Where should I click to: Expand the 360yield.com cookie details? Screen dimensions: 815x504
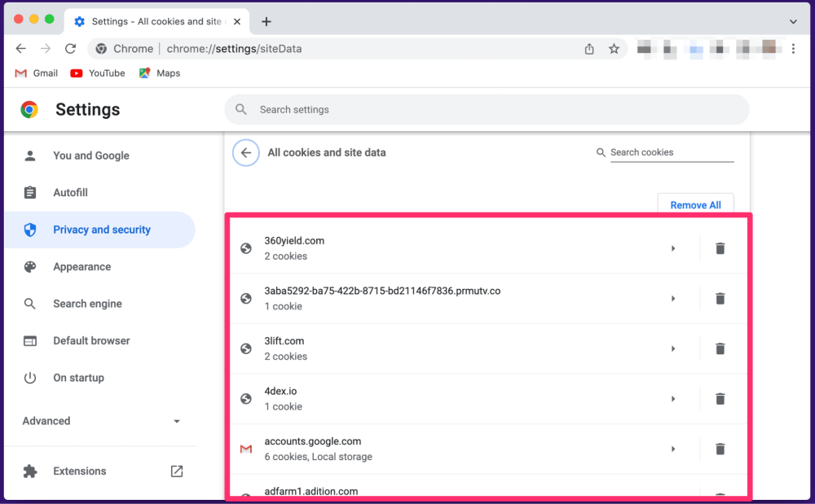point(673,248)
